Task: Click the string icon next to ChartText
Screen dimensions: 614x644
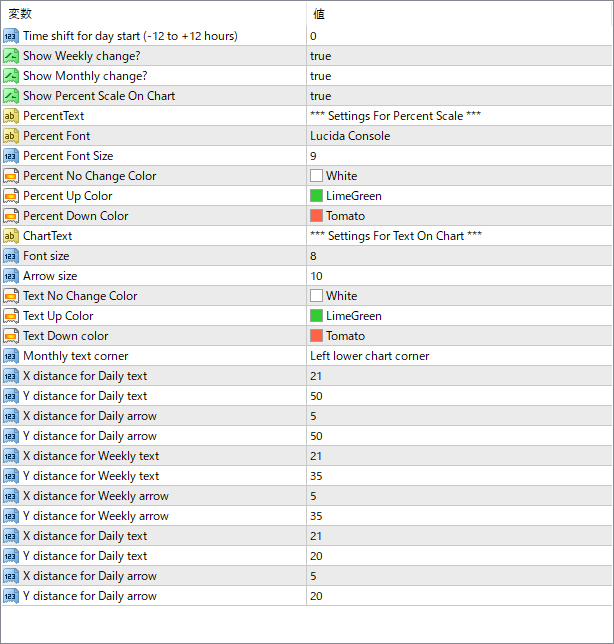Action: pyautogui.click(x=11, y=236)
